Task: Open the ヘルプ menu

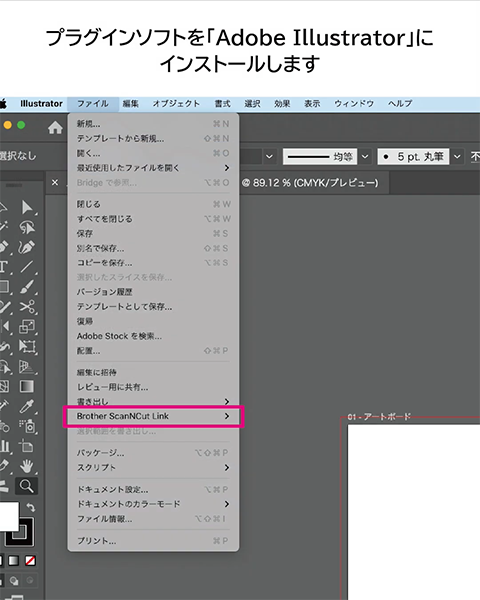Action: tap(400, 104)
